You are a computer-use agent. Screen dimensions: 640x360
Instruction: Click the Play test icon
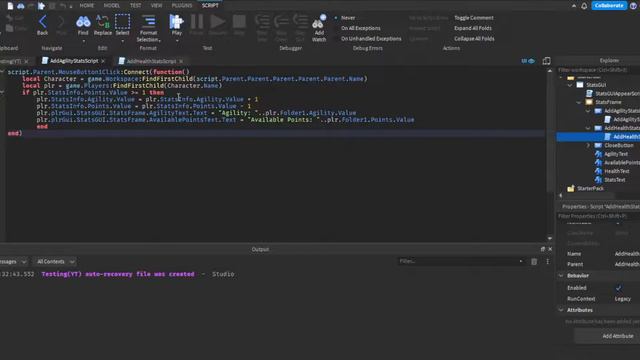pyautogui.click(x=176, y=22)
